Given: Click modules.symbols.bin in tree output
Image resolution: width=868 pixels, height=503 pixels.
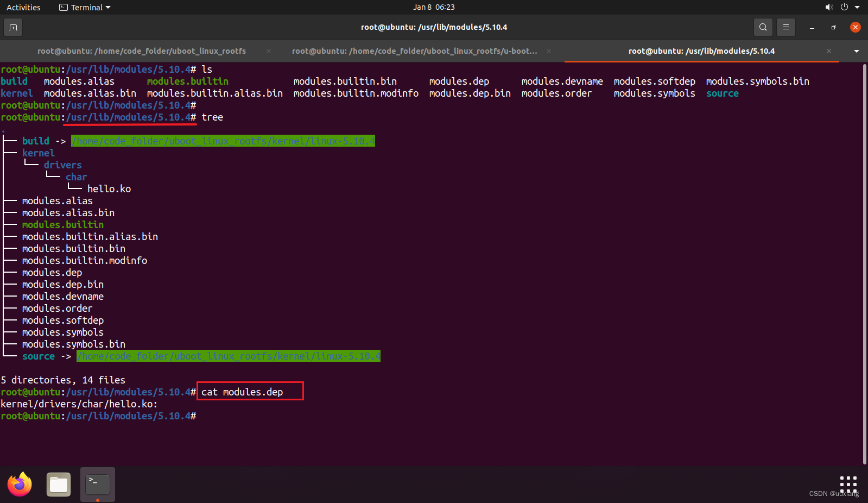Looking at the screenshot, I should pos(74,344).
